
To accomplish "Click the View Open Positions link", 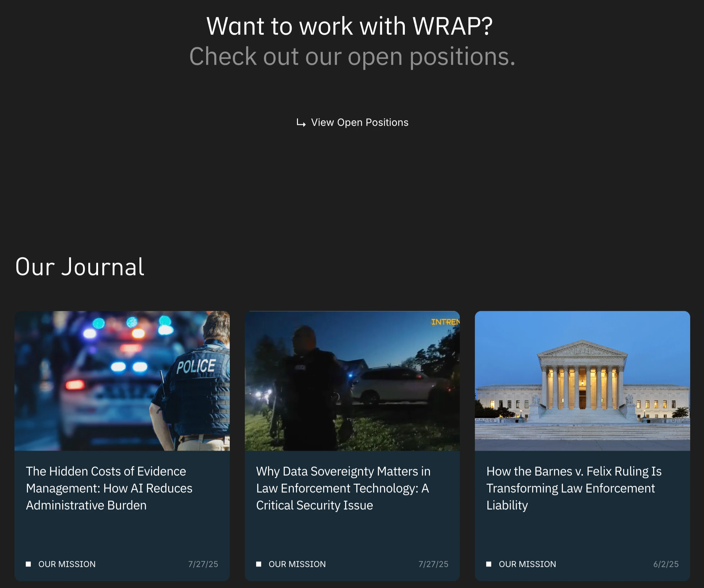I will (359, 122).
